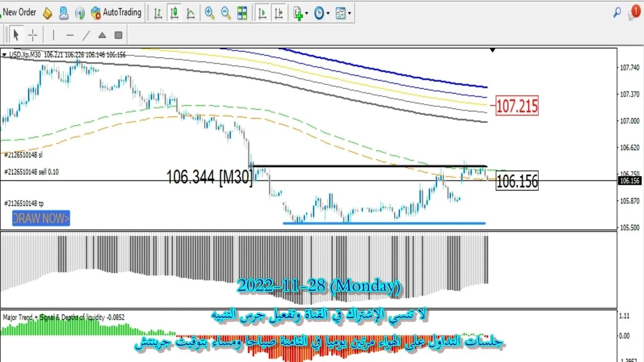Zoom in on the chart
644x362 pixels.
pos(209,13)
